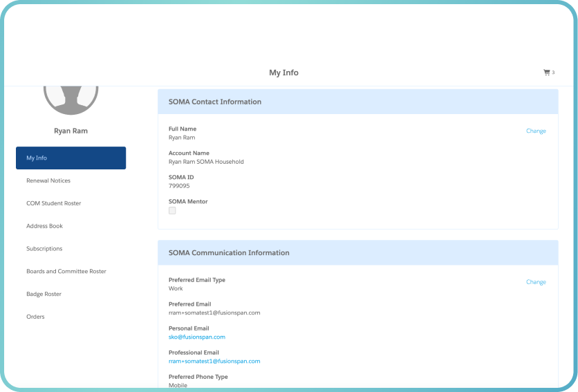Click Preferred Phone Type label
The height and width of the screenshot is (392, 578).
click(x=198, y=377)
